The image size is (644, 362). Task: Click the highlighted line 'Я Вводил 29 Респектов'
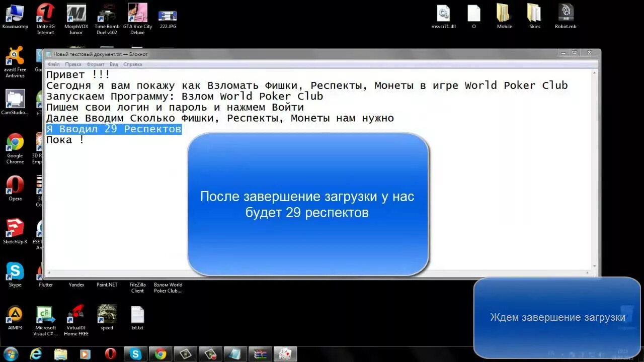point(114,129)
